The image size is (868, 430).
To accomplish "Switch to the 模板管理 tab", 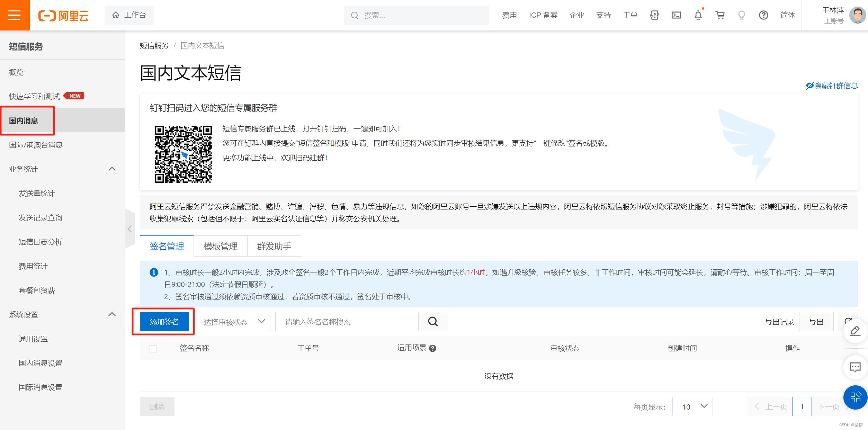I will (221, 246).
